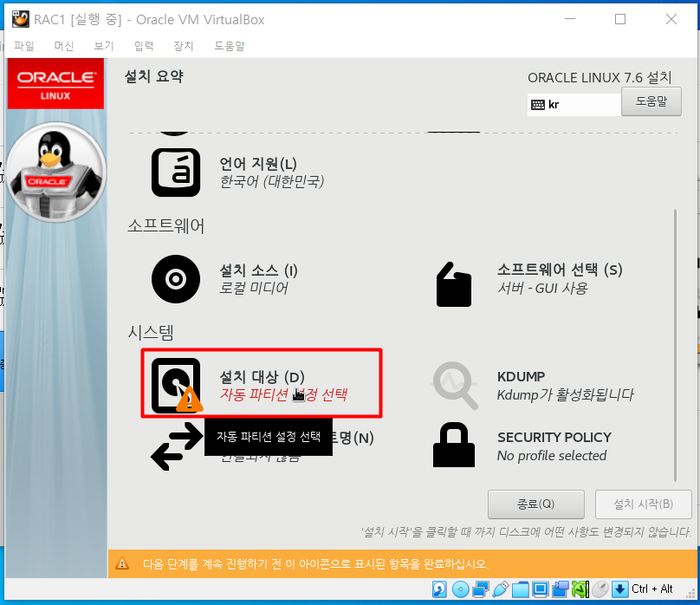Open 설치 대상(D) hard disk icon
The image size is (700, 605).
coord(177,385)
